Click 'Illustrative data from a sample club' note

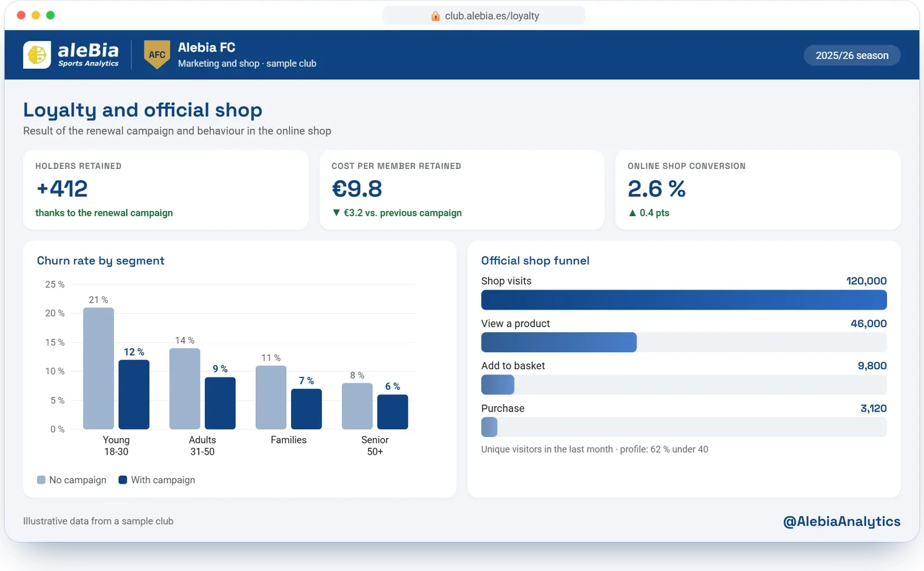(98, 521)
